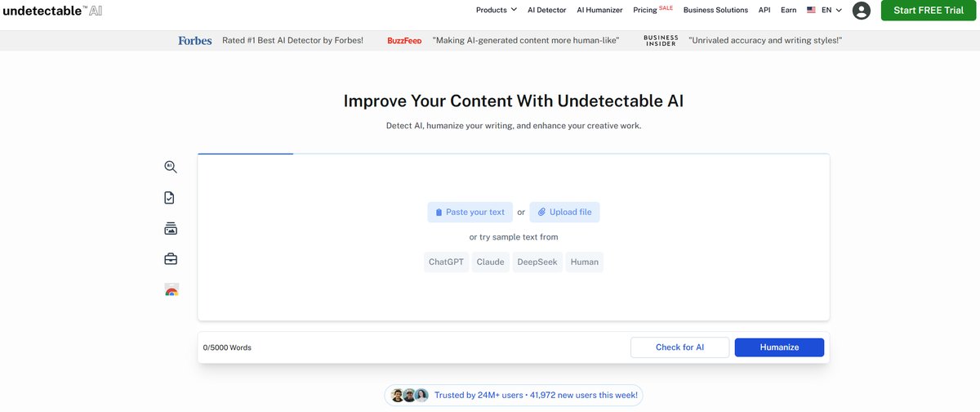The width and height of the screenshot is (980, 412).
Task: Go to AI Detector page
Action: (546, 10)
